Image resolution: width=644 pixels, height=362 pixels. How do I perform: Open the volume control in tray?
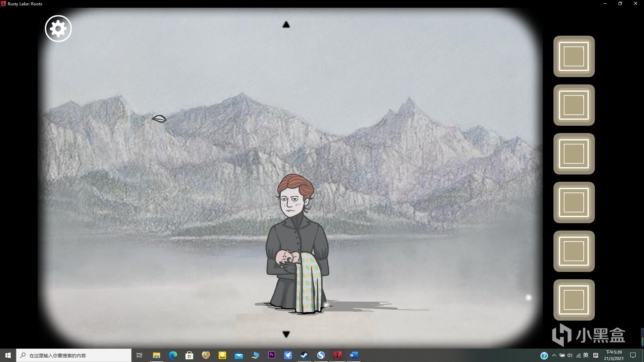[570, 355]
